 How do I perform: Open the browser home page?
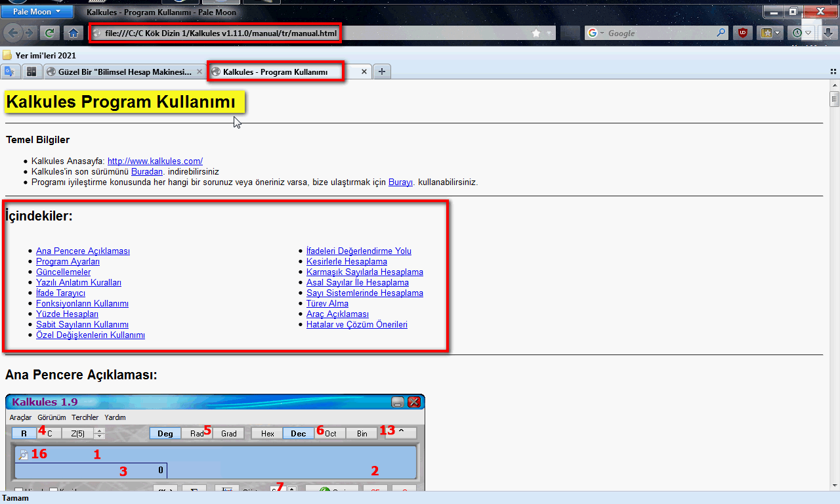(73, 33)
